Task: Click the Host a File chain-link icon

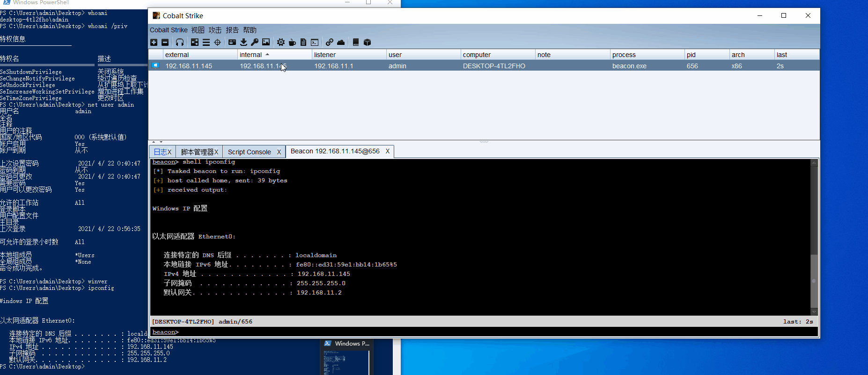Action: [x=330, y=43]
